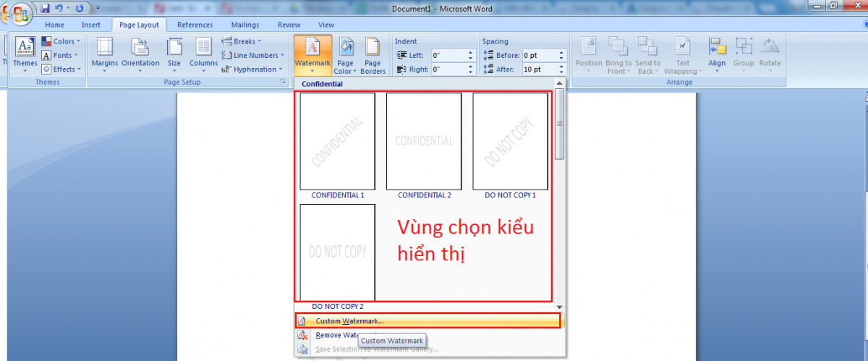The width and height of the screenshot is (868, 361).
Task: Click the watermark gallery scrollbar down arrow
Action: (x=559, y=307)
